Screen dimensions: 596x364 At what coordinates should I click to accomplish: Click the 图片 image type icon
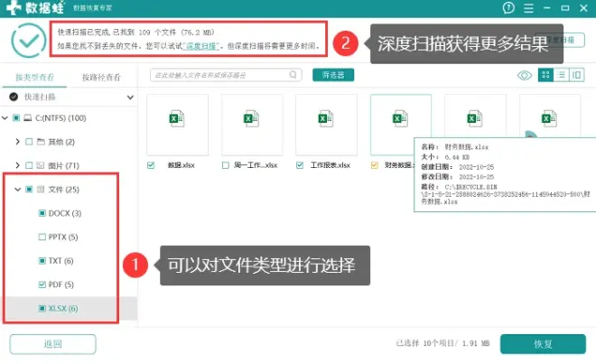pos(41,165)
